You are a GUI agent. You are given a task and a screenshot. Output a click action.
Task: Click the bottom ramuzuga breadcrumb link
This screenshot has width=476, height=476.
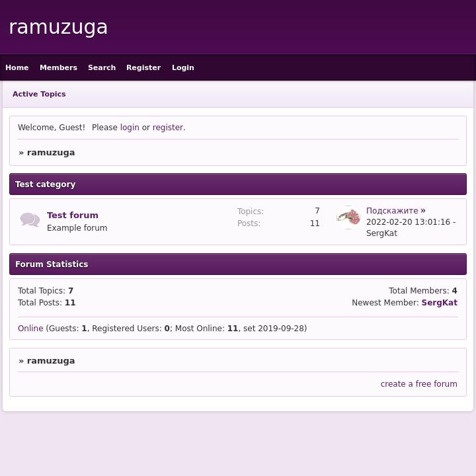point(51,361)
